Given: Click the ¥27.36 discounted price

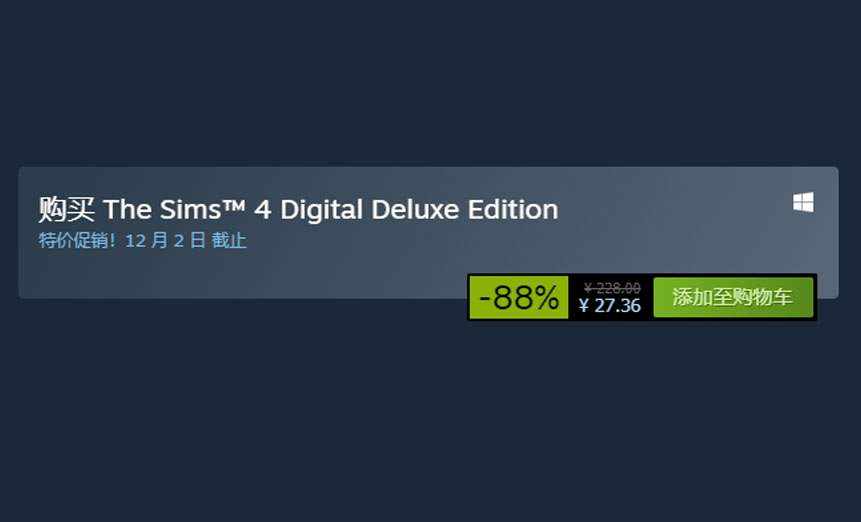Looking at the screenshot, I should tap(610, 306).
